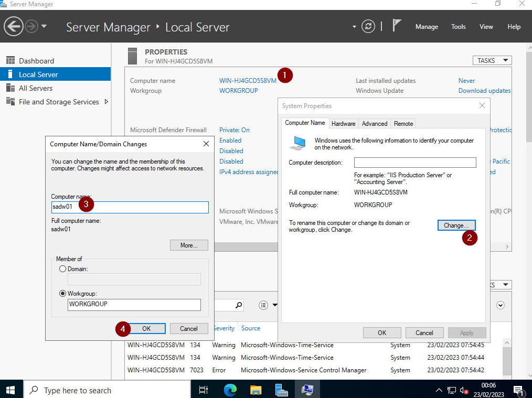Switch to the Hardware tab
Image resolution: width=532 pixels, height=398 pixels.
pyautogui.click(x=343, y=124)
